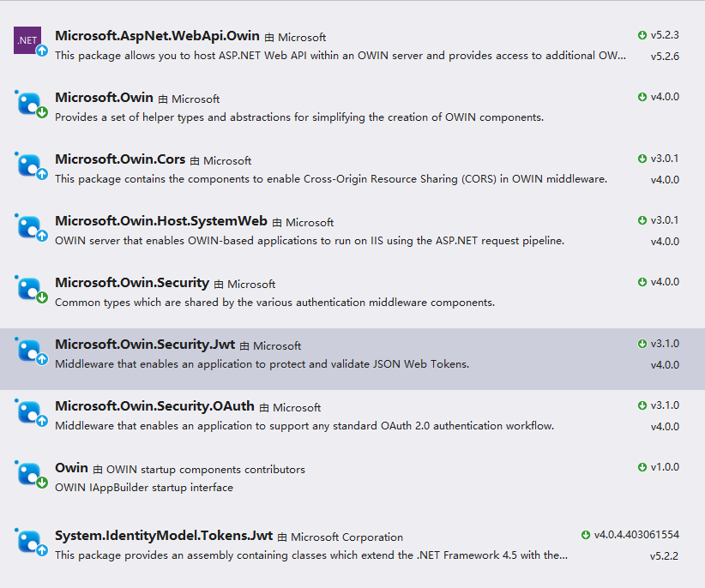Viewport: 705px width, 588px height.
Task: Click version v4.0.4.403061554 of System.IdentityModel.Tokens.Jwt
Action: [x=637, y=532]
